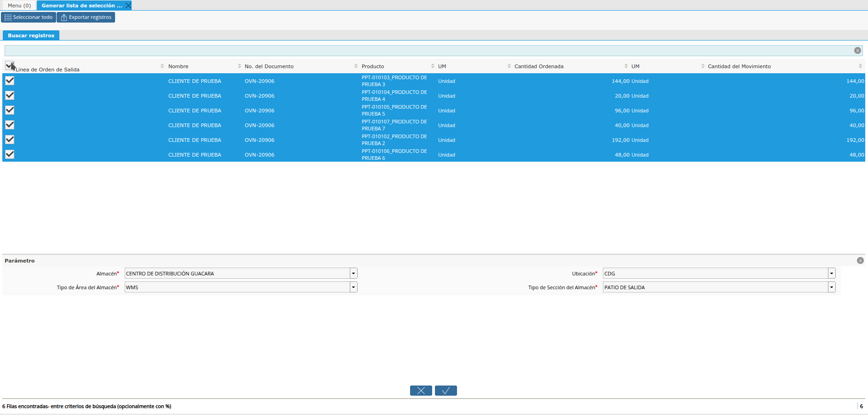Click product cell PPT-010103_PRODUCTO DE PRUEBA 3

(394, 81)
